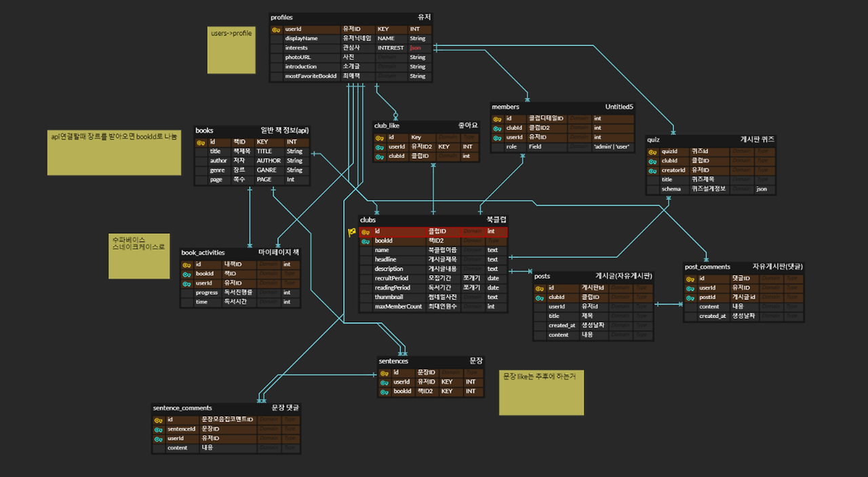Viewport: 868px width, 477px height.
Task: Click the 'admin' | 'user' type cell
Action: [612, 147]
